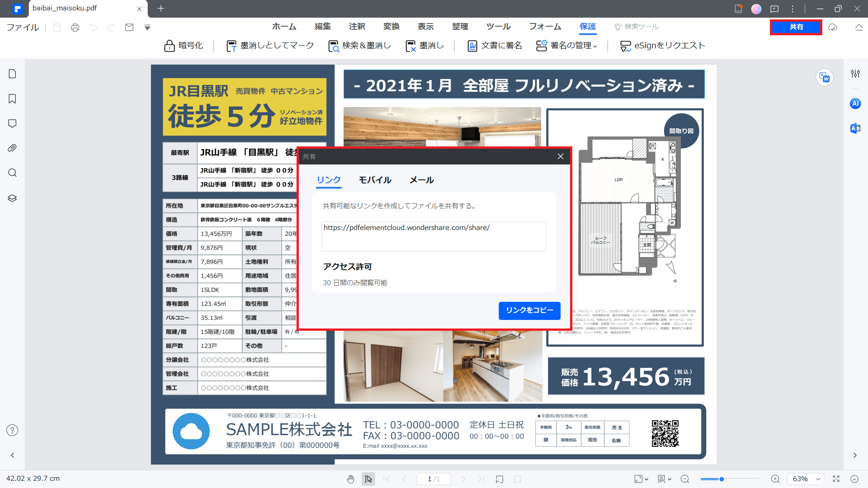Screen dimensions: 868x488
Task: Click the リンク tab in dialog
Action: click(328, 180)
